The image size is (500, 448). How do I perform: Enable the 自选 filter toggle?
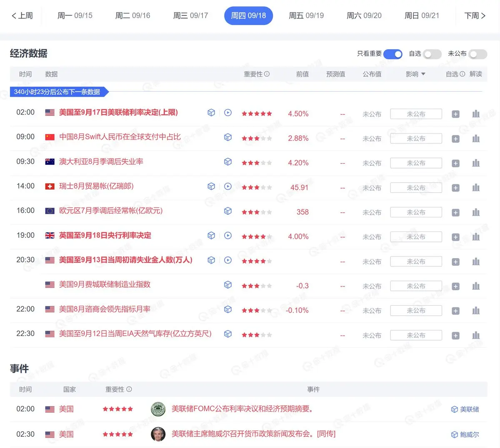pyautogui.click(x=432, y=54)
